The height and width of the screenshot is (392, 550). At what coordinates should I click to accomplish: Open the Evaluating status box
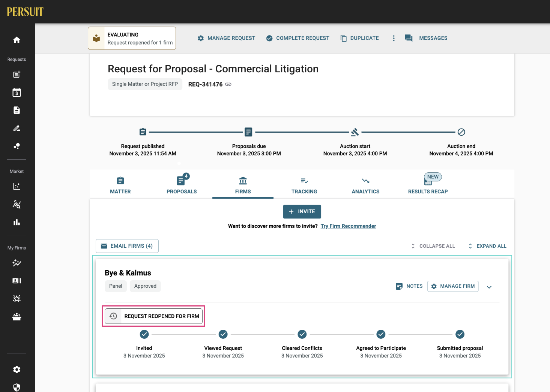click(132, 38)
